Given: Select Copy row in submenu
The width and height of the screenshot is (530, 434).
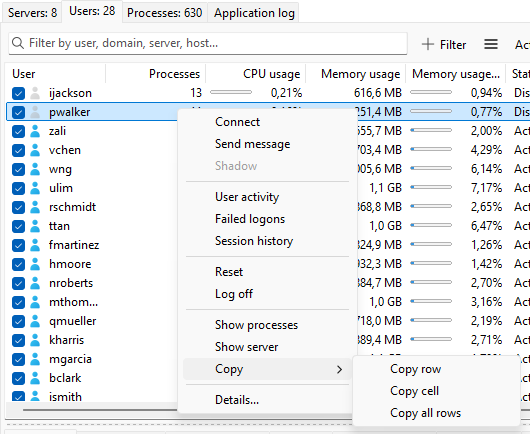Looking at the screenshot, I should (x=415, y=369).
